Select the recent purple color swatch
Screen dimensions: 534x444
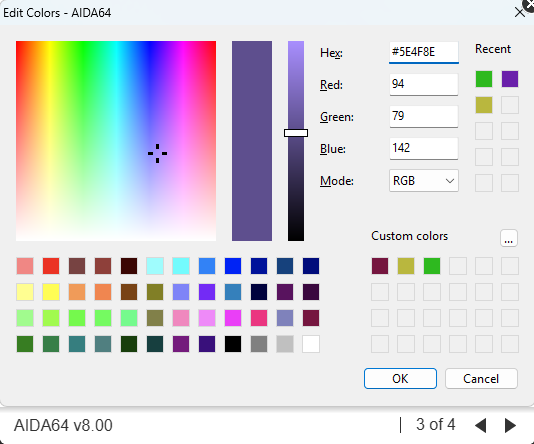click(510, 79)
